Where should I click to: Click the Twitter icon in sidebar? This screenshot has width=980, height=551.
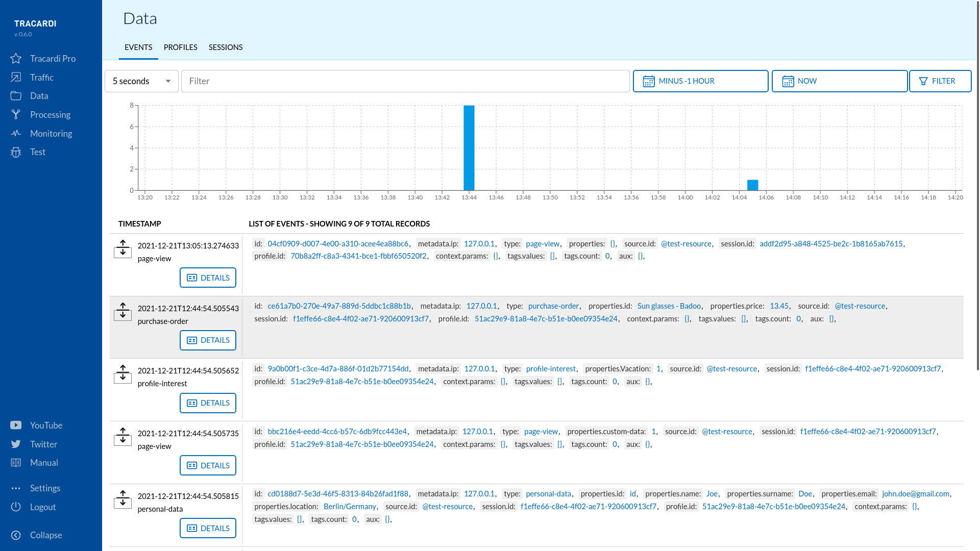point(17,444)
